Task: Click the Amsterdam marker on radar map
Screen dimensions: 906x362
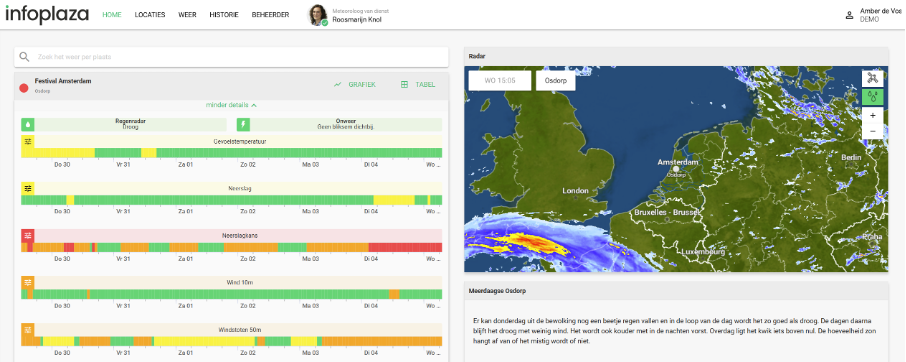Action: tap(677, 169)
